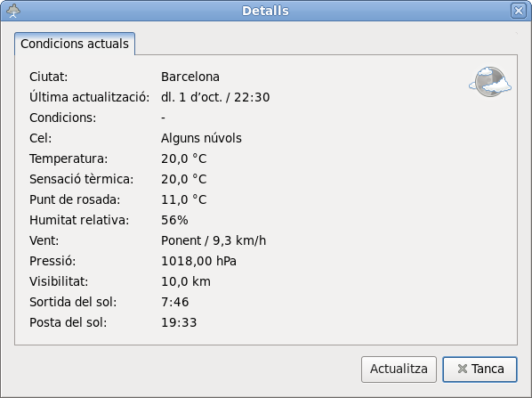The image size is (532, 398).
Task: Click the Sortida del sol time 7:46
Action: click(174, 302)
